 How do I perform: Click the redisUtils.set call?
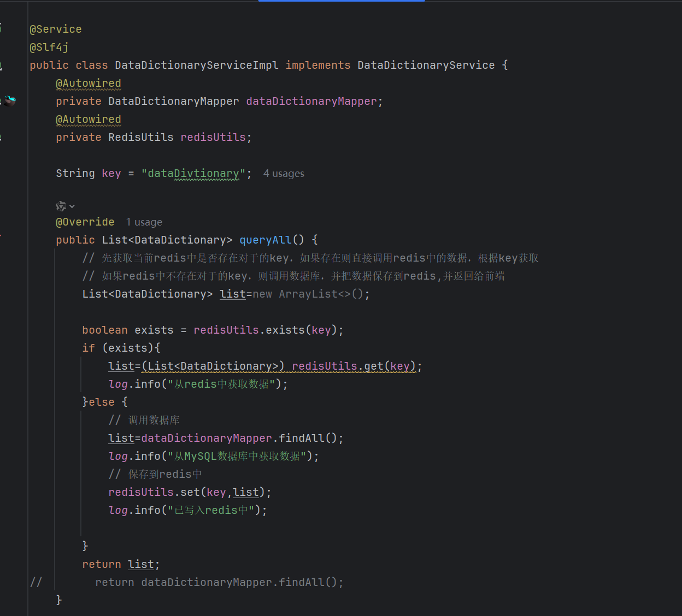pyautogui.click(x=190, y=492)
